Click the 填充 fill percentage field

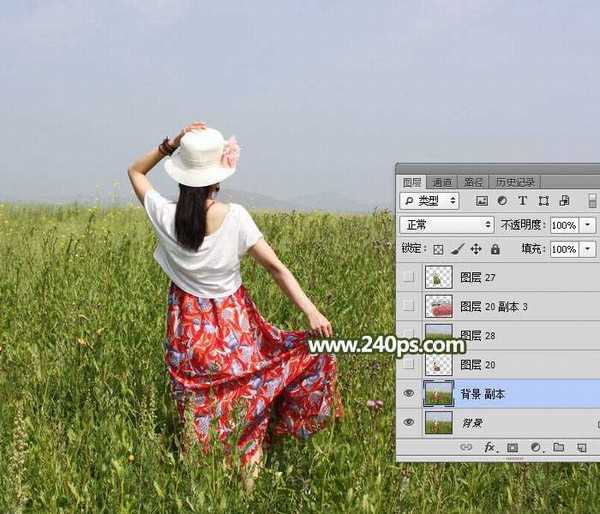[563, 249]
